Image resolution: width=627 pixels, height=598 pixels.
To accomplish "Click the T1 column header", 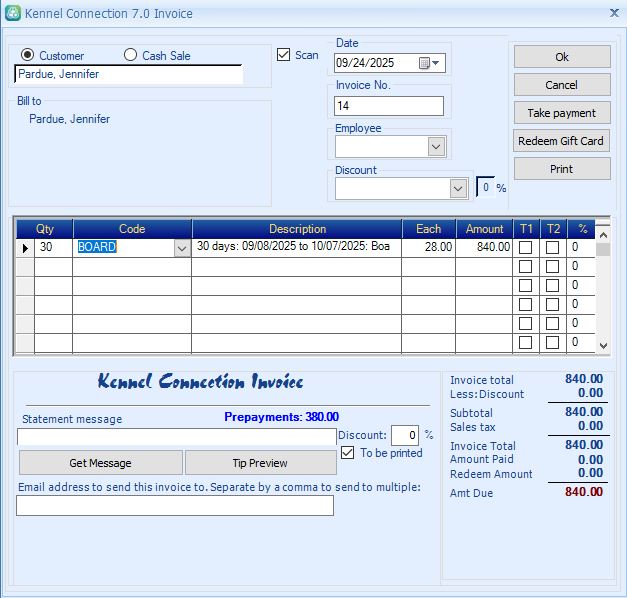I will (526, 229).
